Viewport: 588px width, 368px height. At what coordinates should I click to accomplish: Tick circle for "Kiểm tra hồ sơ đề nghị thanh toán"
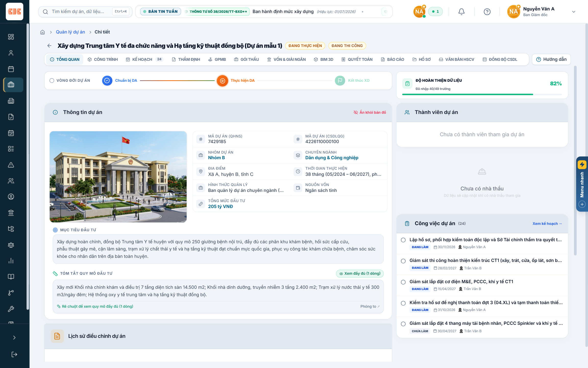click(x=403, y=303)
